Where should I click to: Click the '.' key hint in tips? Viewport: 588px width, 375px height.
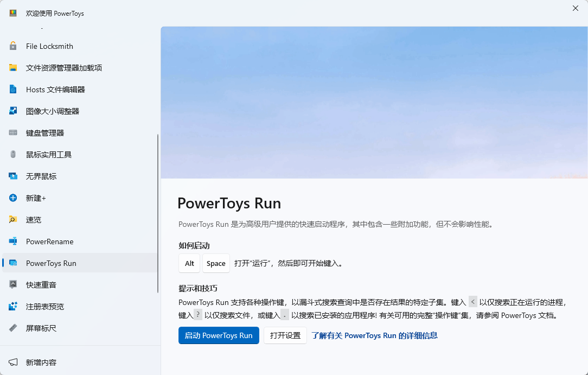285,315
